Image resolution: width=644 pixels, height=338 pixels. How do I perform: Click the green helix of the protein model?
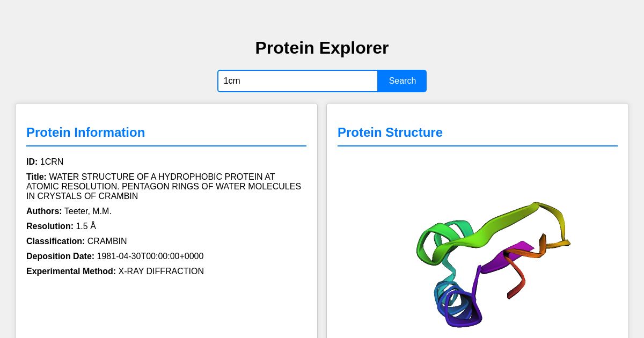435,241
